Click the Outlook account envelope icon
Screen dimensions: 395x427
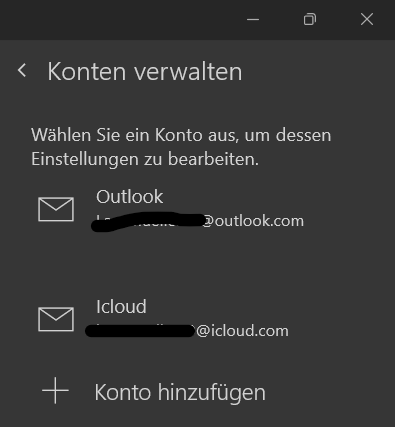pos(56,209)
